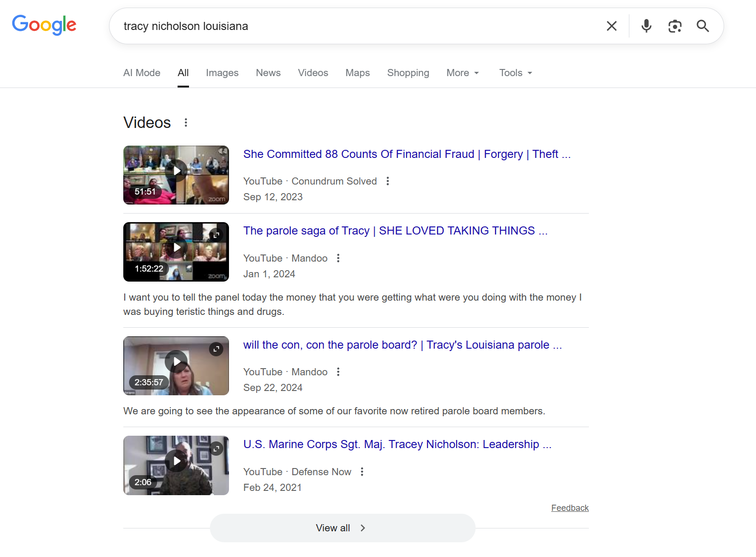This screenshot has width=756, height=557.
Task: Expand preview icon on Marine Corps thumbnail
Action: (x=216, y=449)
